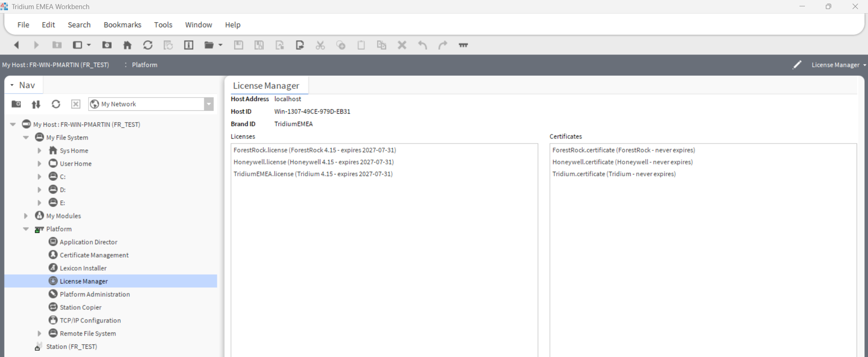Click the ruler-shaped icon ending the toolbar
The image size is (868, 357).
463,45
